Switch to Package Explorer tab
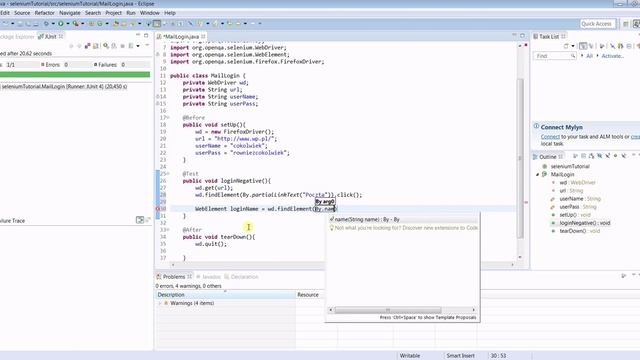Viewport: 640px width, 360px height. pos(16,37)
